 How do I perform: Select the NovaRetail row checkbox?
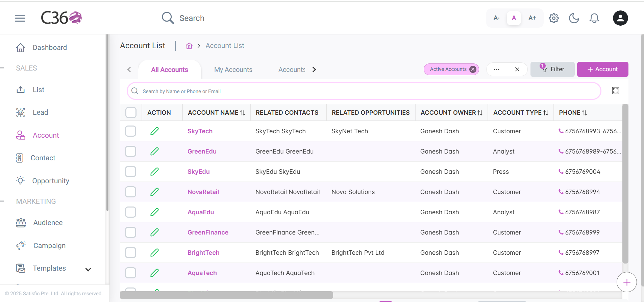click(x=131, y=192)
